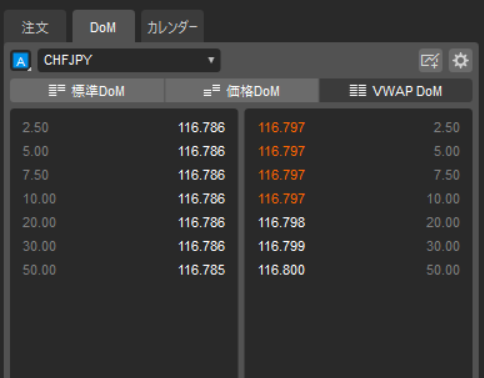The height and width of the screenshot is (378, 484).
Task: Select bid-side volume 30.00
Action: pyautogui.click(x=39, y=246)
